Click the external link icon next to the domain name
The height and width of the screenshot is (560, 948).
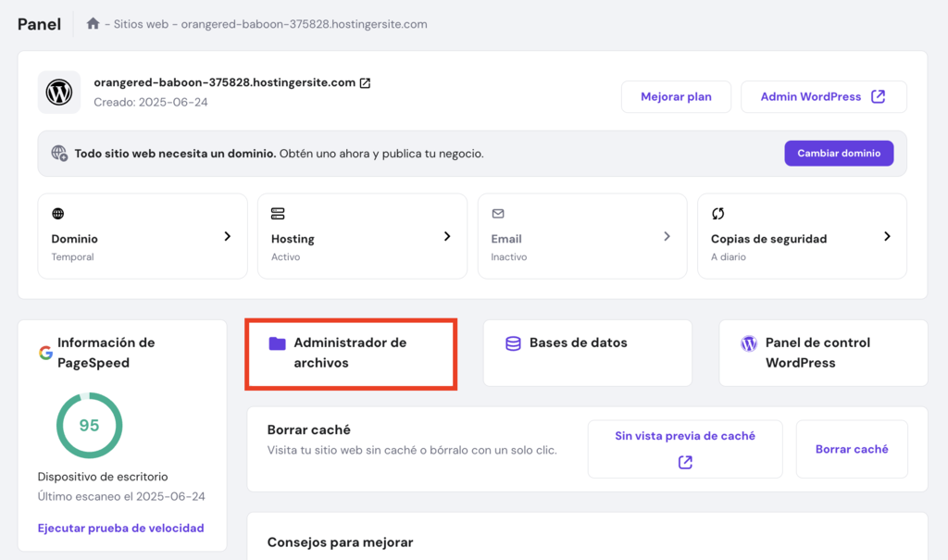pos(365,81)
